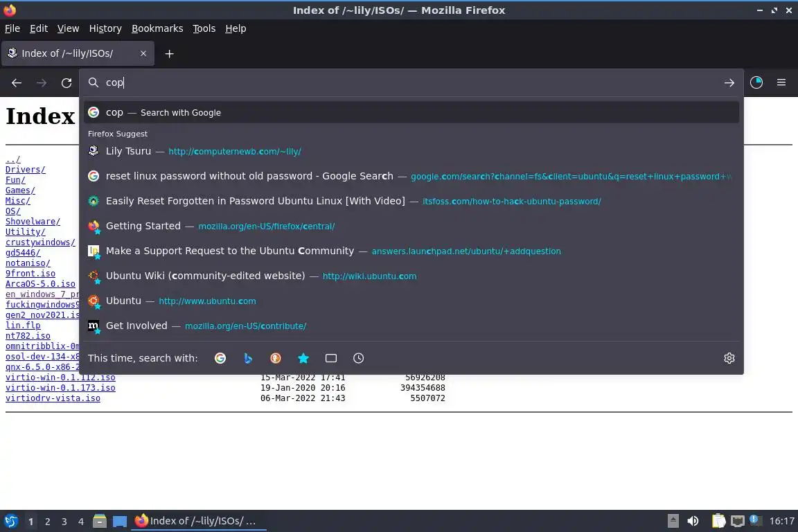The width and height of the screenshot is (798, 532).
Task: Open the Fun/ folder link
Action: (x=15, y=180)
